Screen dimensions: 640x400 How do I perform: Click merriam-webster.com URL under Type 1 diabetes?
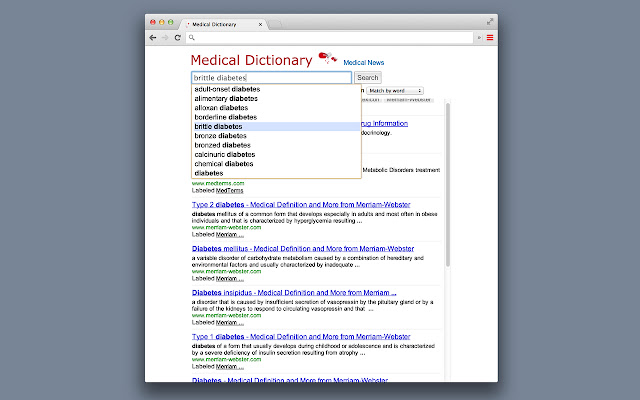click(227, 360)
